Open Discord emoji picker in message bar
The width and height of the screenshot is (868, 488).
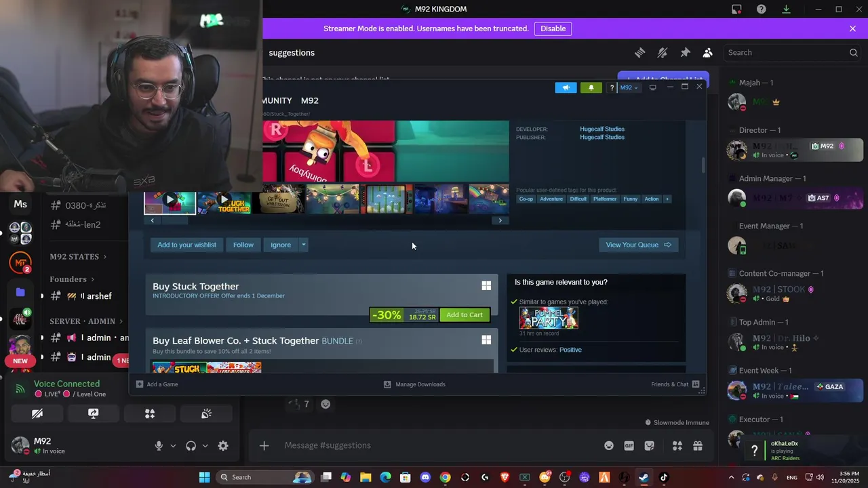click(608, 445)
